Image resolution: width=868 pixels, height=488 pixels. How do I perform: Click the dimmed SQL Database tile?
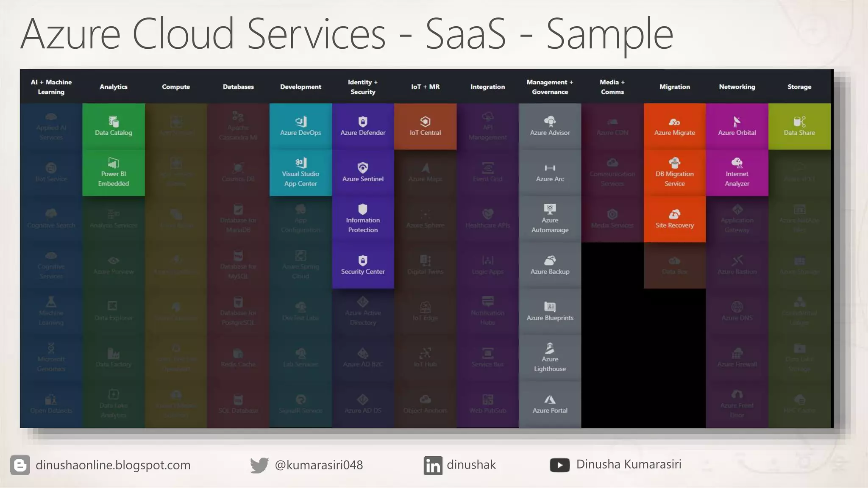238,404
